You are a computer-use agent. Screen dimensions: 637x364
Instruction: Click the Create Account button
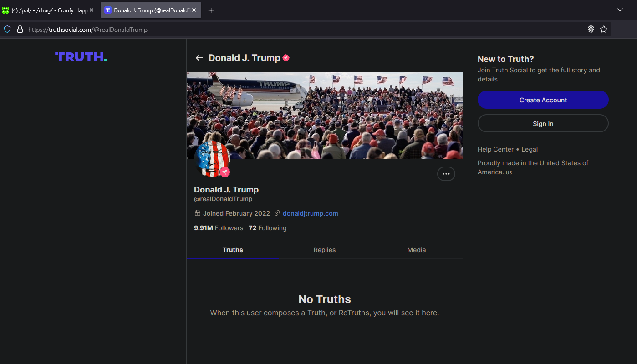[x=543, y=100]
